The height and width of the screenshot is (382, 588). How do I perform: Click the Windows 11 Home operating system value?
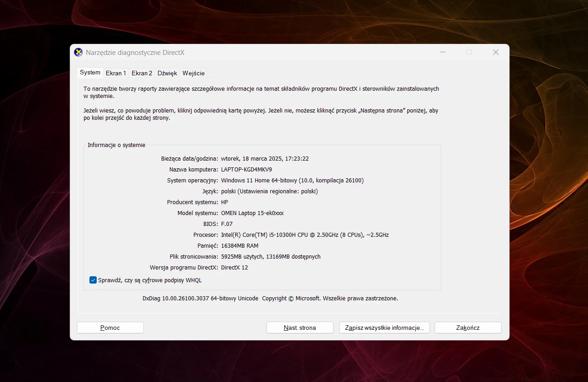point(292,181)
